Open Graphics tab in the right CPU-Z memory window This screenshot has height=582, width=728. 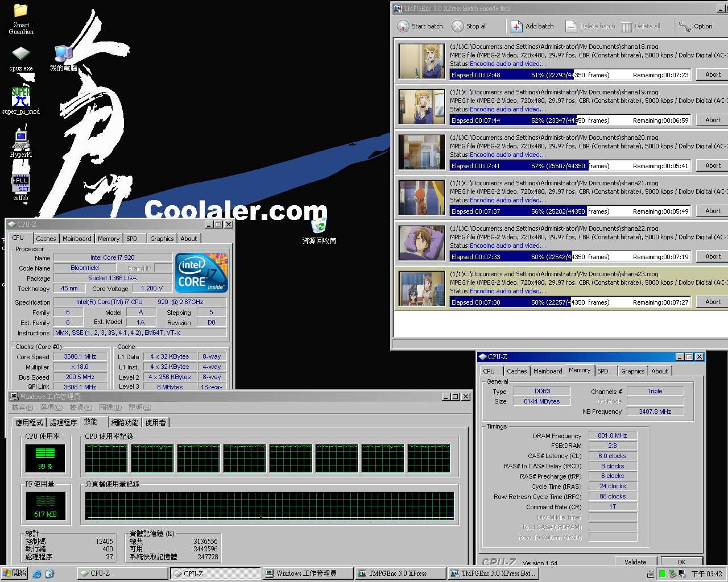pos(633,371)
